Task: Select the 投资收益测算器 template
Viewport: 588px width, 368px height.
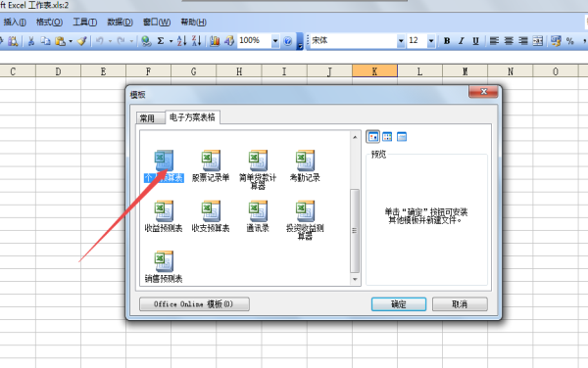Action: point(305,220)
